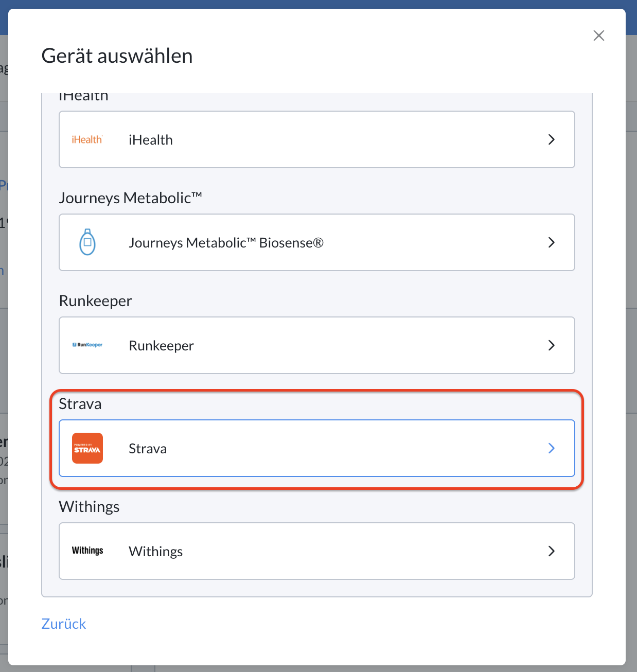Click the iHealth orange logo icon
The image size is (637, 672).
pyautogui.click(x=87, y=139)
